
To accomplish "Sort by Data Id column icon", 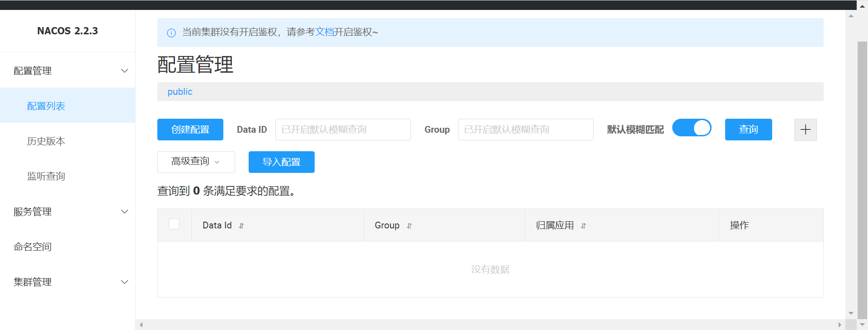I will (x=241, y=226).
